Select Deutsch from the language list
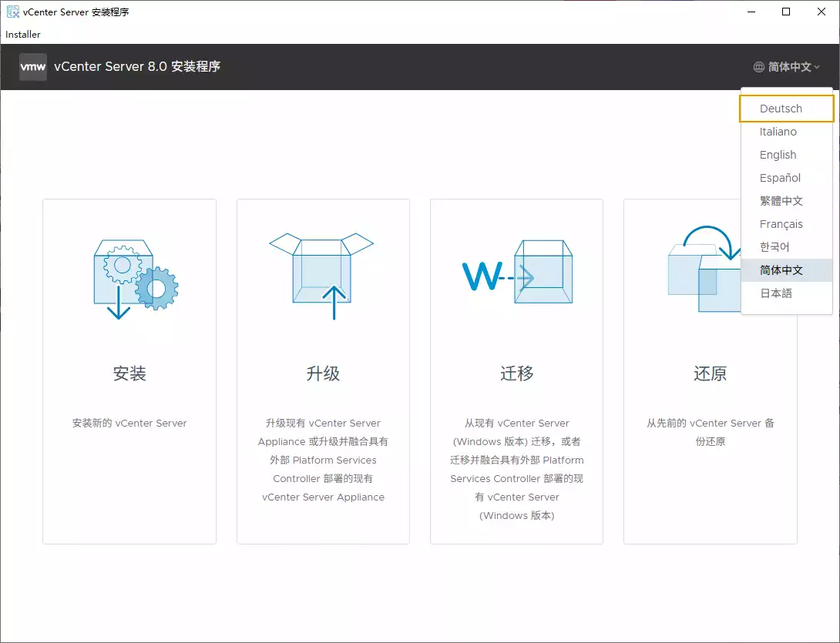 [786, 109]
